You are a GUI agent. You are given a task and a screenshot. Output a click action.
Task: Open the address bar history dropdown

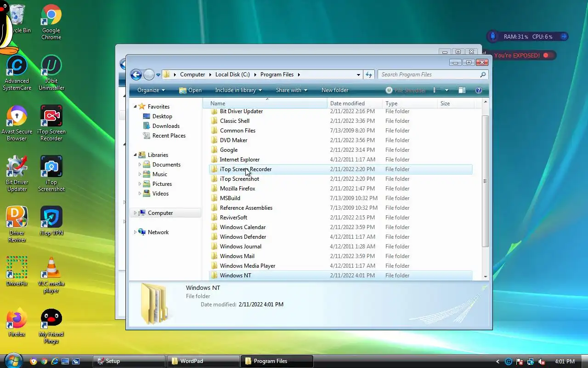[358, 75]
